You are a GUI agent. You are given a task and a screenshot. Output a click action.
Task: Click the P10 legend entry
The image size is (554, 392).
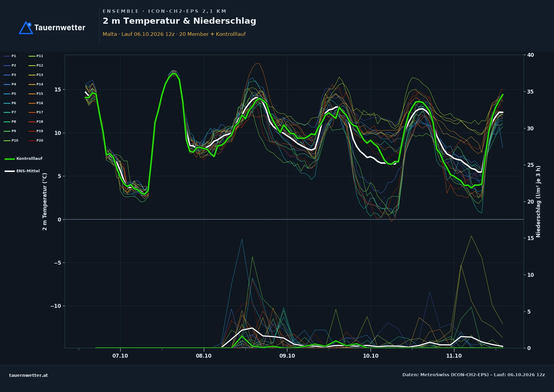pyautogui.click(x=11, y=140)
